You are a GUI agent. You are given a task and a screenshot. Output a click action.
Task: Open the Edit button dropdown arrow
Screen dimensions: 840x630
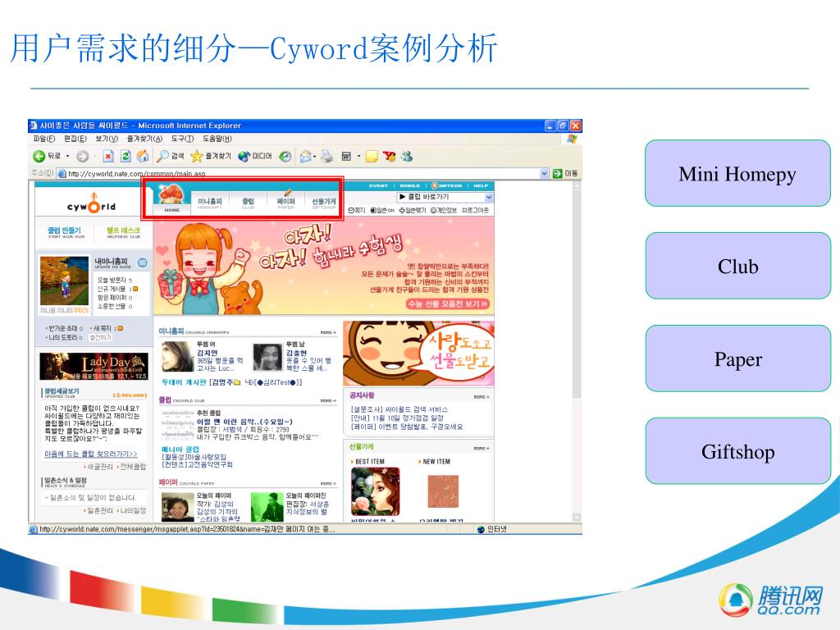pos(358,157)
